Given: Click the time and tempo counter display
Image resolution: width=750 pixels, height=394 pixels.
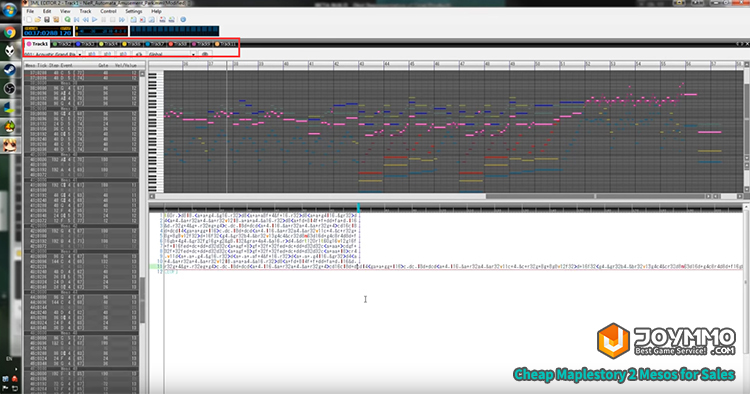Looking at the screenshot, I should 48,31.
